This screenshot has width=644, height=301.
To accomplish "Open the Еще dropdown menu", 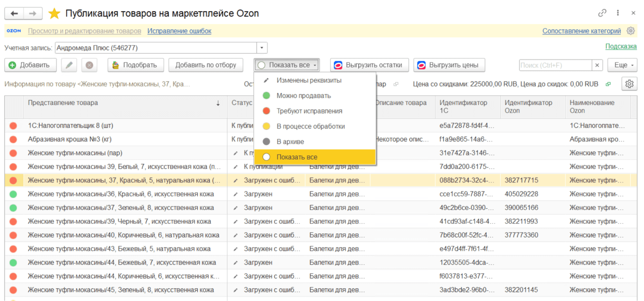I will pyautogui.click(x=623, y=65).
